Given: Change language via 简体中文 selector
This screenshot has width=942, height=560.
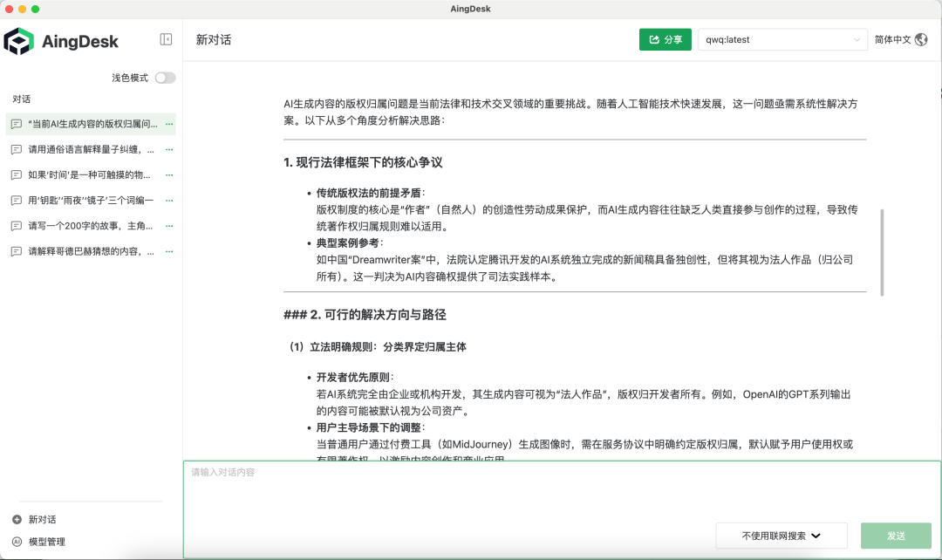Looking at the screenshot, I should 900,39.
